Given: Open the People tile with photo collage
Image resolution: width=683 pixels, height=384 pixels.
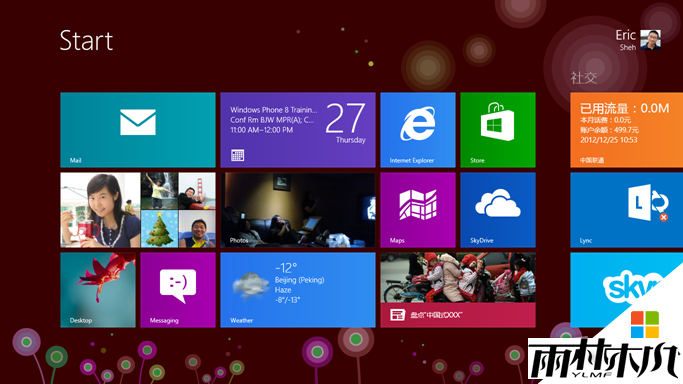Looking at the screenshot, I should click(138, 210).
